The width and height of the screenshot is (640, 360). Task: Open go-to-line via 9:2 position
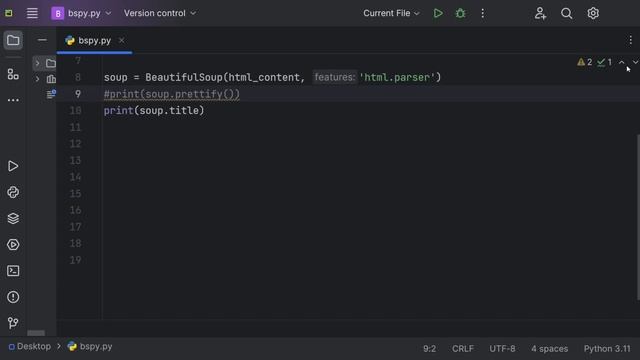pyautogui.click(x=429, y=349)
